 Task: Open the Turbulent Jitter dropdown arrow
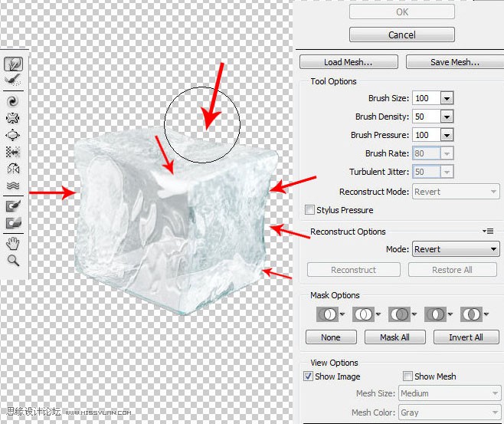pyautogui.click(x=447, y=172)
